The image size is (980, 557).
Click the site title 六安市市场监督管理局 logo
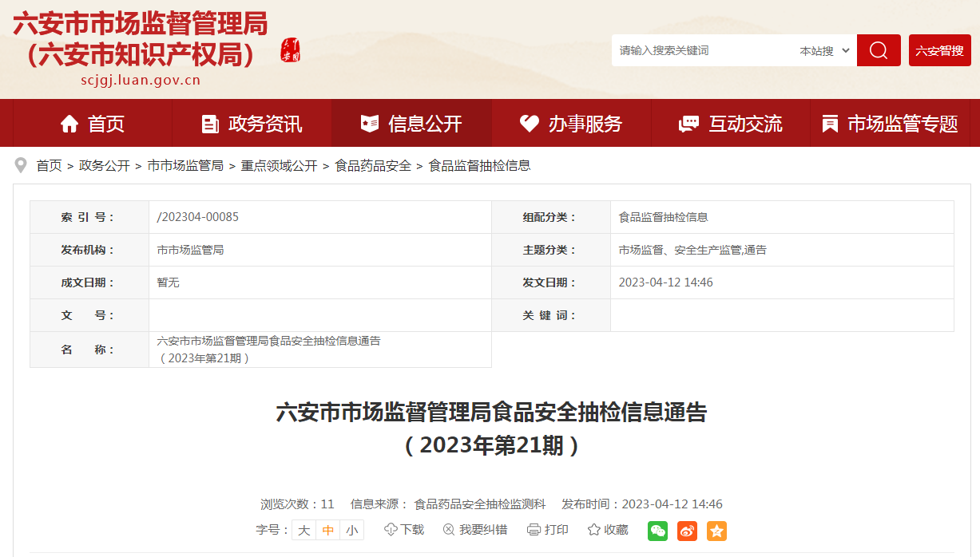coord(141,39)
